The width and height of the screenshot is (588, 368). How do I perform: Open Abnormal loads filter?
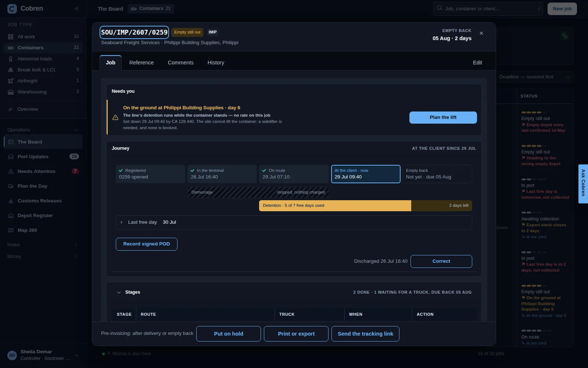pyautogui.click(x=43, y=59)
